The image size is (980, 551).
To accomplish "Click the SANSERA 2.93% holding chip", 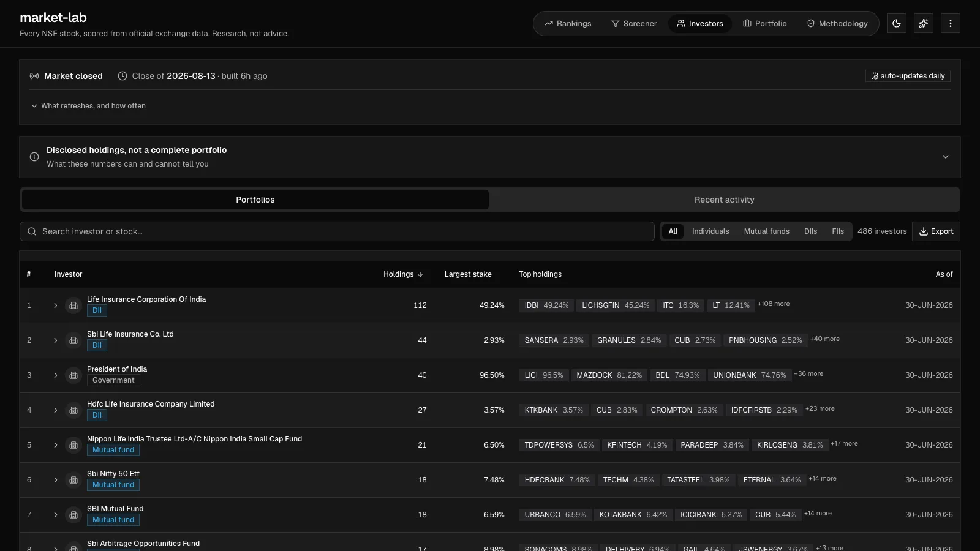I will 554,340.
